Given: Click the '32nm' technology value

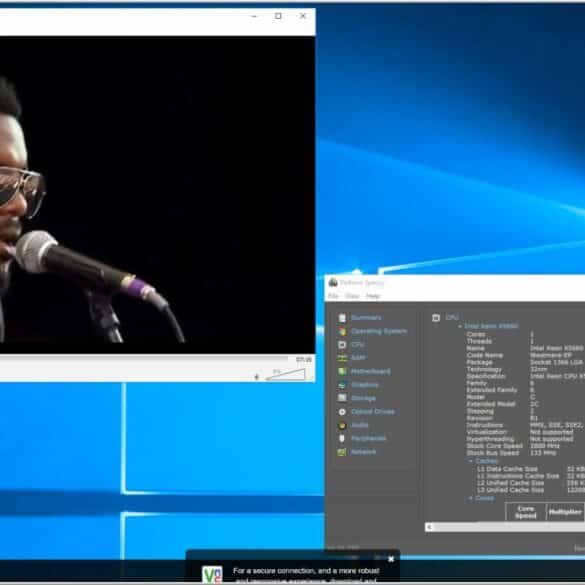Looking at the screenshot, I should 538,369.
